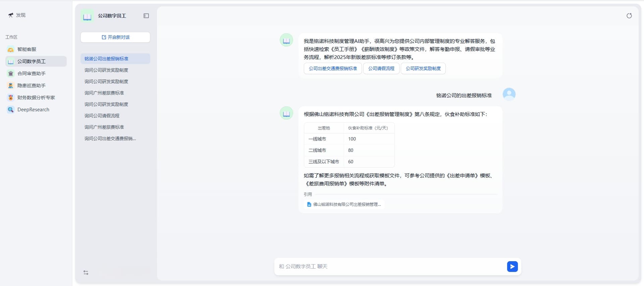The width and height of the screenshot is (644, 286).
Task: Open the cited file 佛山铭诺科技有限公司出差报销管理...
Action: 344,204
